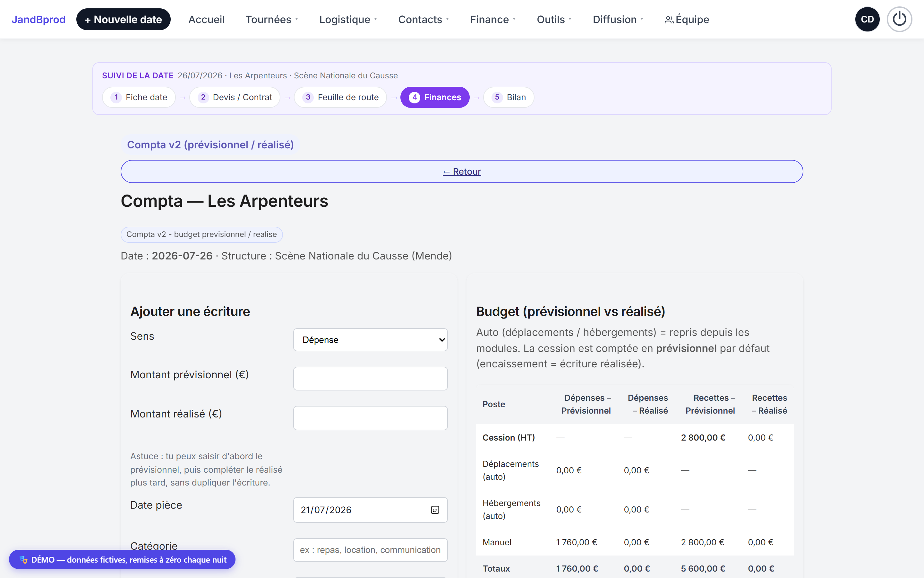Click the + Nouvelle date button
Image resolution: width=924 pixels, height=578 pixels.
123,20
